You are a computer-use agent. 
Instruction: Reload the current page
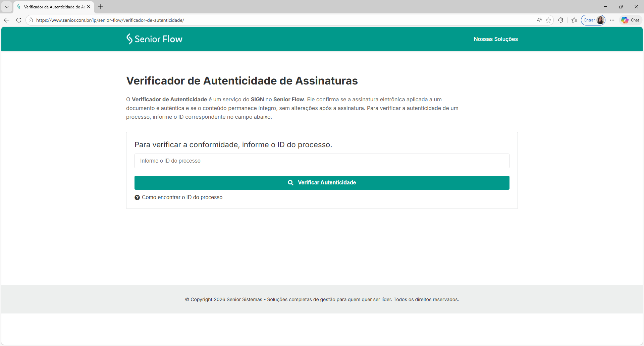pyautogui.click(x=19, y=20)
